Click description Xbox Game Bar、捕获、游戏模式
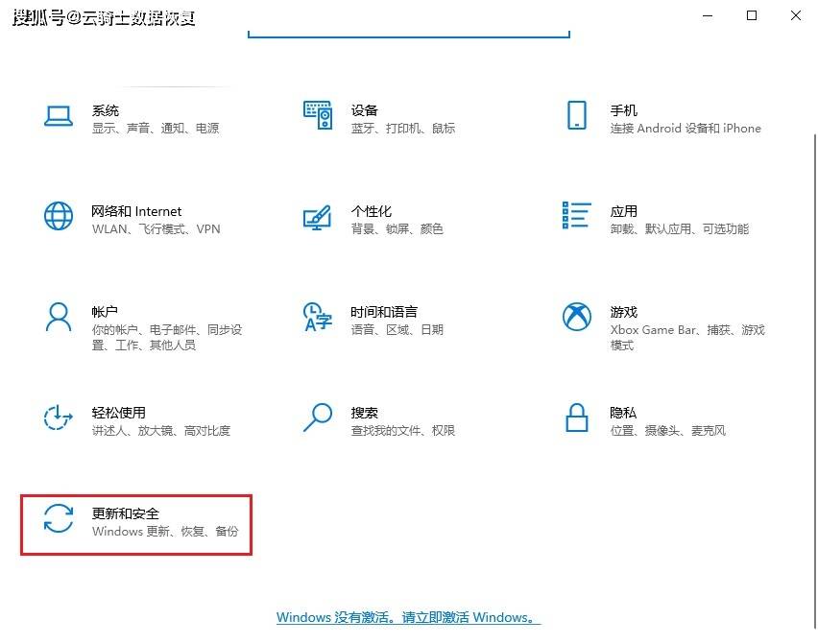This screenshot has height=644, width=818. (x=687, y=337)
